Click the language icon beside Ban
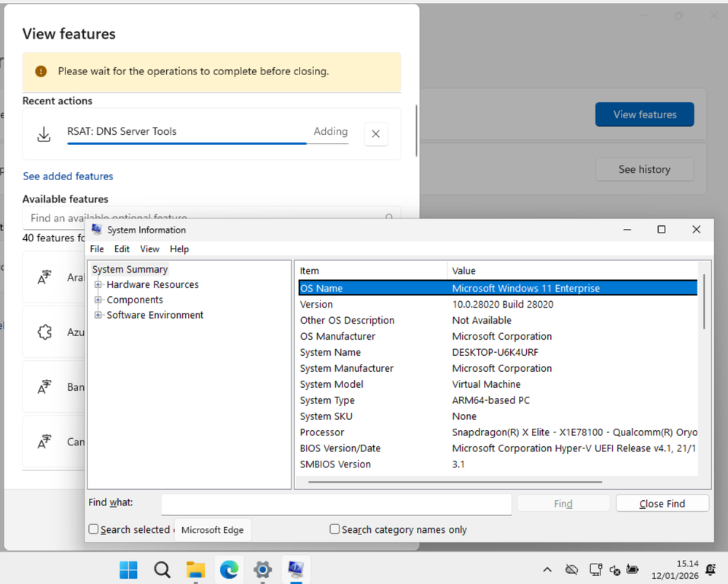Viewport: 728px width, 584px height. [44, 387]
